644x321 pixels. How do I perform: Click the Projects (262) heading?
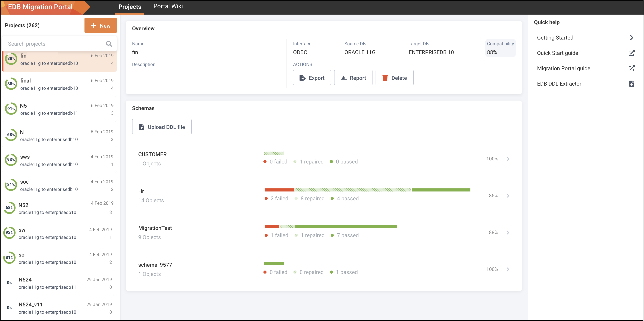[22, 26]
